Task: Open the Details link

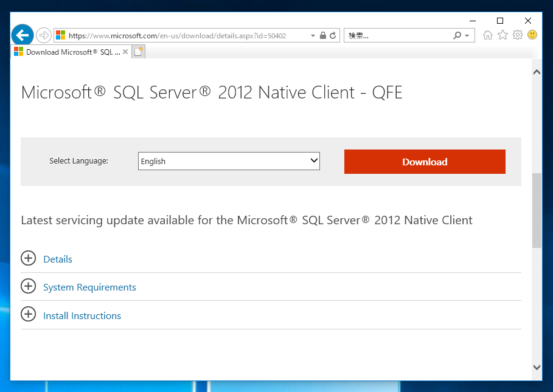Action: pyautogui.click(x=58, y=260)
